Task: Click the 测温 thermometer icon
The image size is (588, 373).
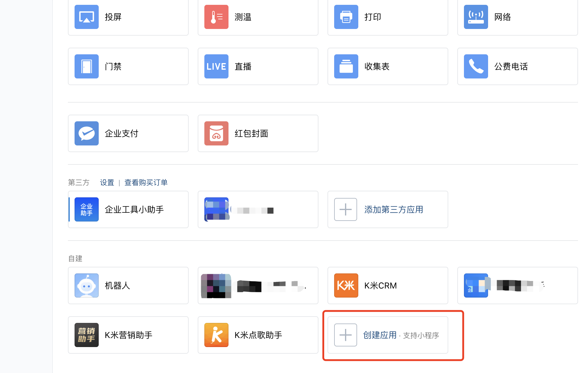Action: [216, 17]
